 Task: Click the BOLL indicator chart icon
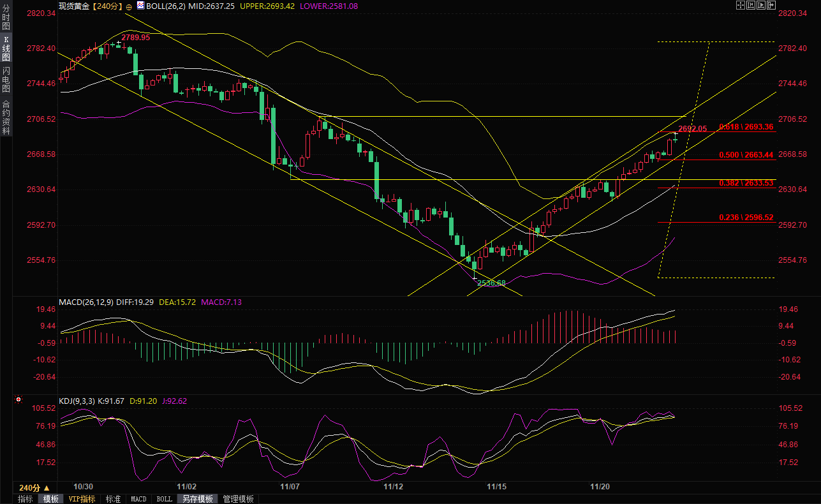click(x=140, y=6)
